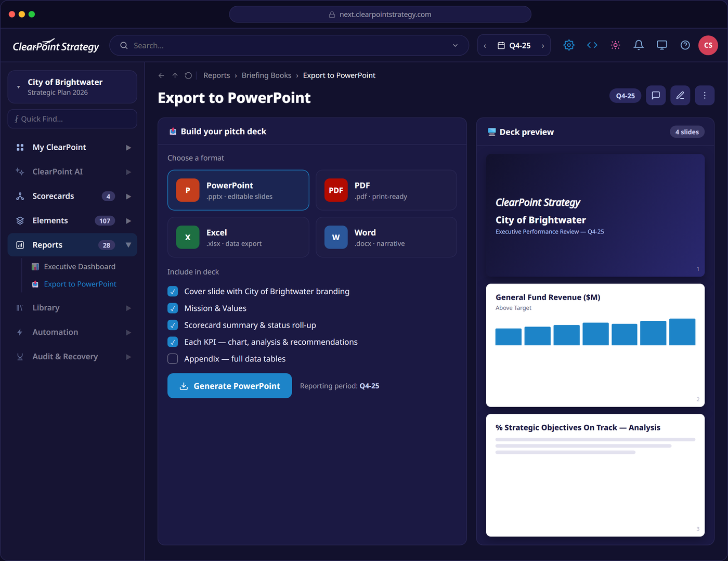The width and height of the screenshot is (728, 561).
Task: Select PowerPoint format card
Action: [238, 190]
